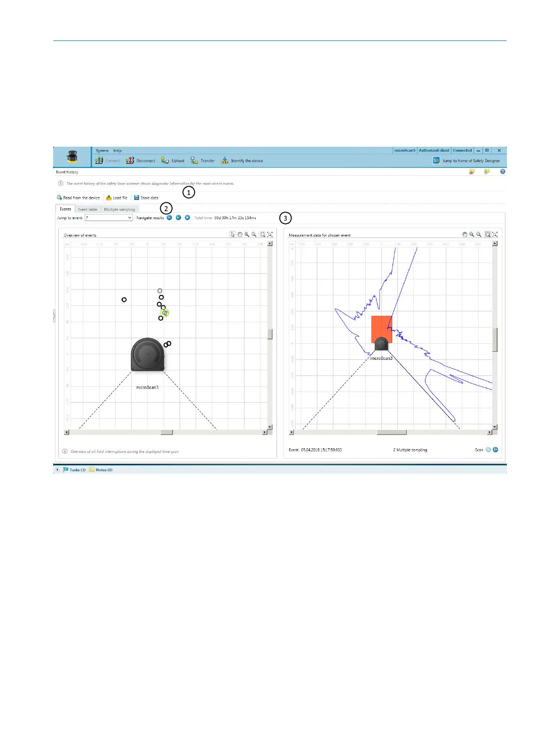The width and height of the screenshot is (560, 745).
Task: Select pointer tool in Overview of events
Action: [232, 234]
